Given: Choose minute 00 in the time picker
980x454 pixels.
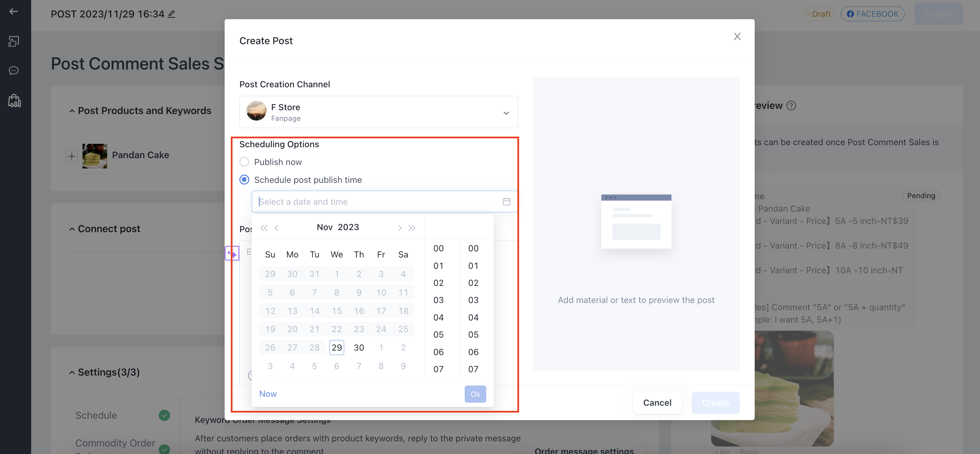Looking at the screenshot, I should pyautogui.click(x=473, y=248).
